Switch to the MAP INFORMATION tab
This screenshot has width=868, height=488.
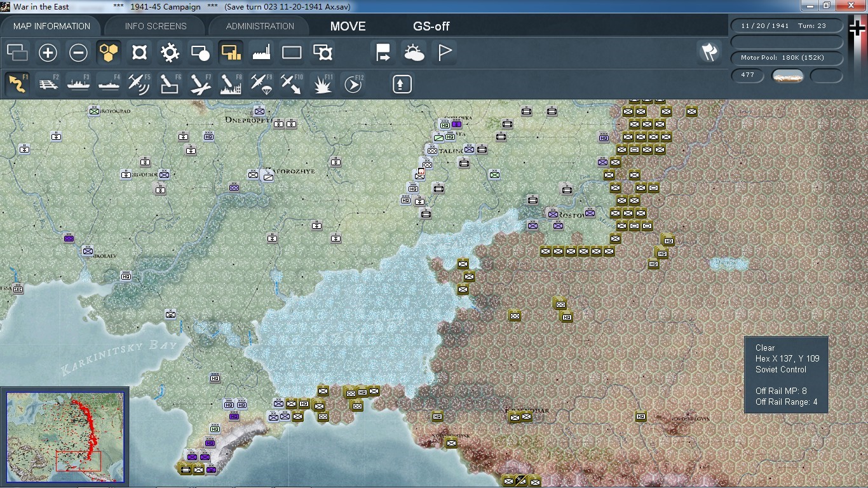[51, 26]
